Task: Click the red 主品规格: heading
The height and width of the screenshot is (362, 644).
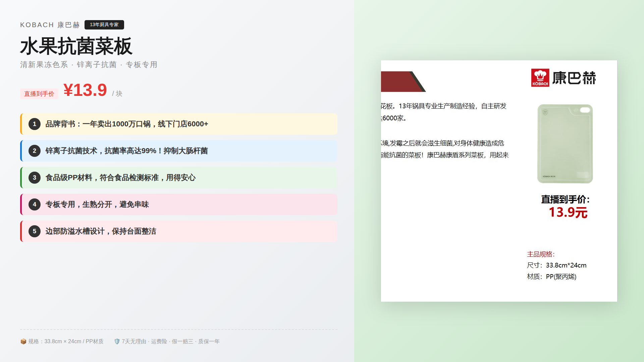Action: tap(541, 254)
